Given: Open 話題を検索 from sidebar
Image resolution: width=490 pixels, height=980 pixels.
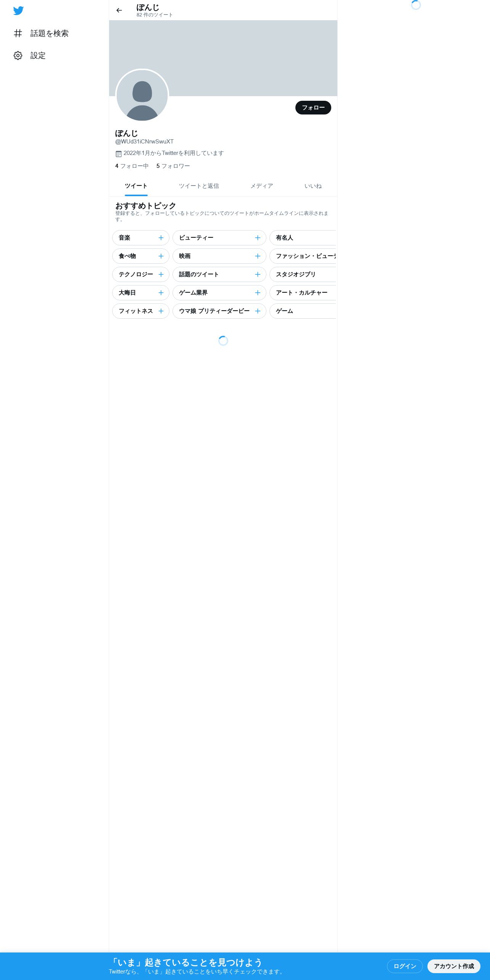Looking at the screenshot, I should [x=41, y=34].
